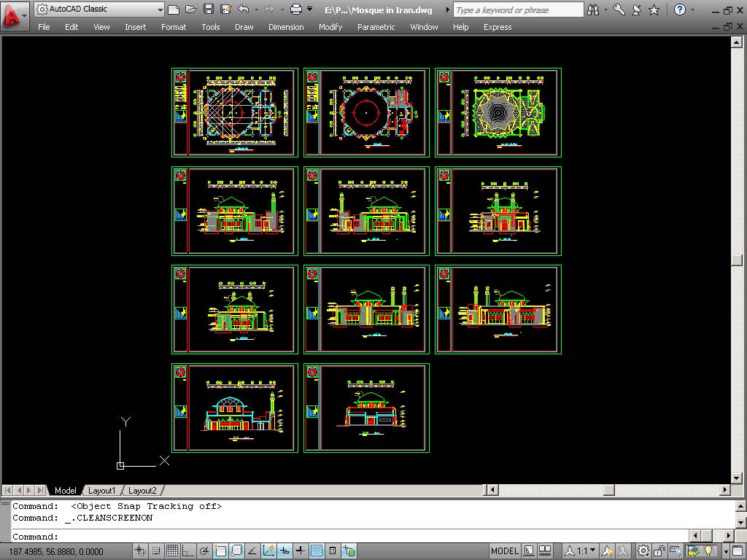The height and width of the screenshot is (560, 747).
Task: Open a drawing with the Open folder icon
Action: (190, 9)
